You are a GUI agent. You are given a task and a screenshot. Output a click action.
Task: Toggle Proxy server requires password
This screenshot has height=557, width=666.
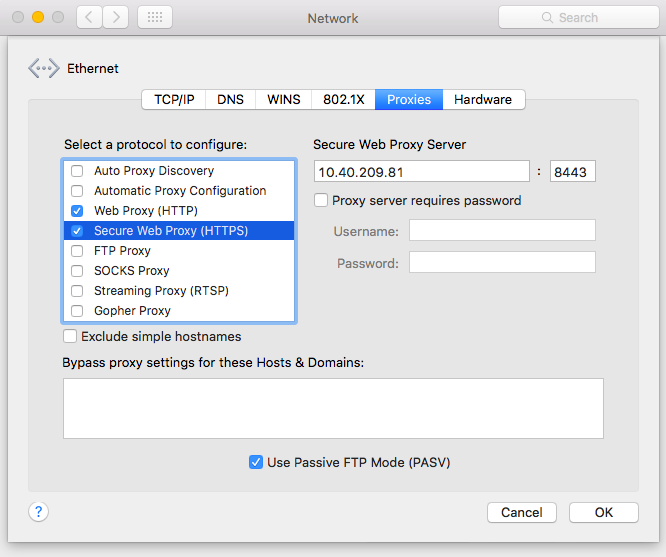coord(321,200)
